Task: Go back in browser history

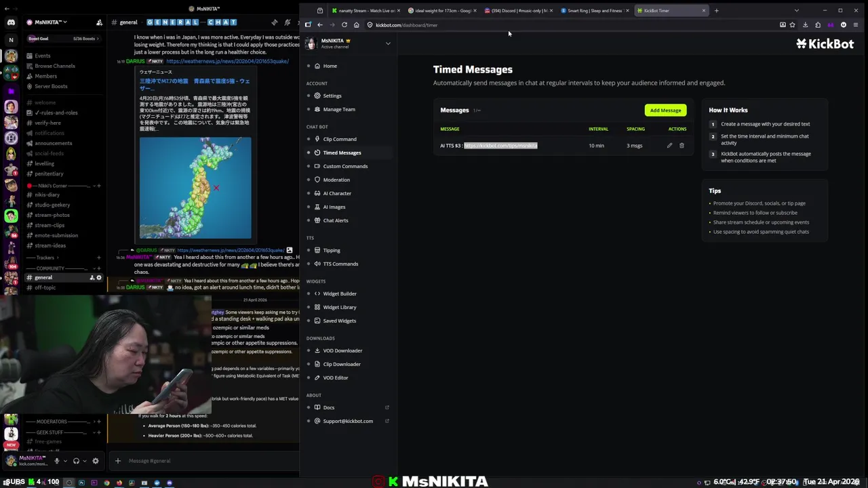Action: (320, 25)
